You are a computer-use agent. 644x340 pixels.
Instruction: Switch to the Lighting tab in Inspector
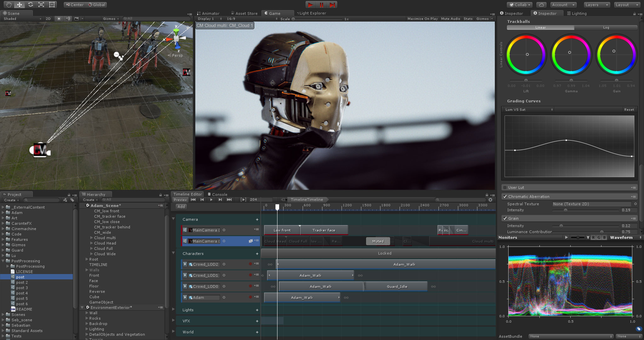[577, 14]
